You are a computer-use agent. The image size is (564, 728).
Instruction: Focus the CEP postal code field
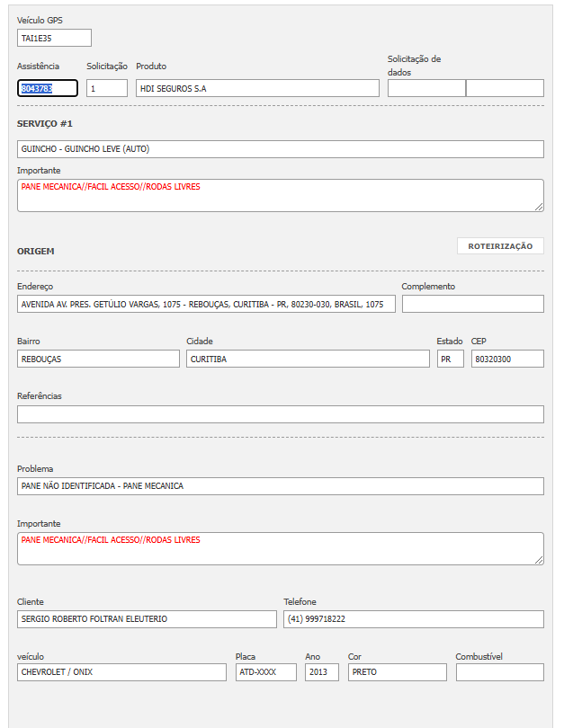pyautogui.click(x=507, y=359)
